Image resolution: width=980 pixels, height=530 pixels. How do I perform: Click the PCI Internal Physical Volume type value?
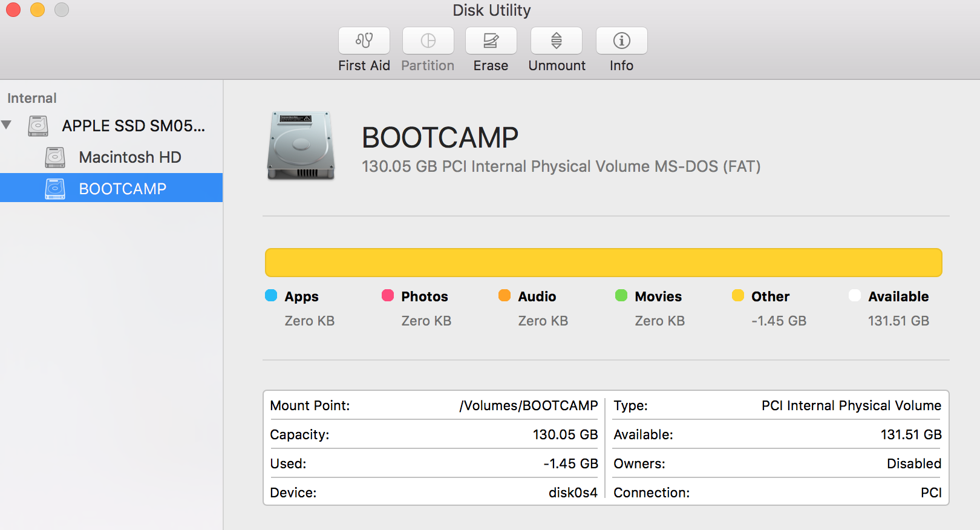[851, 405]
